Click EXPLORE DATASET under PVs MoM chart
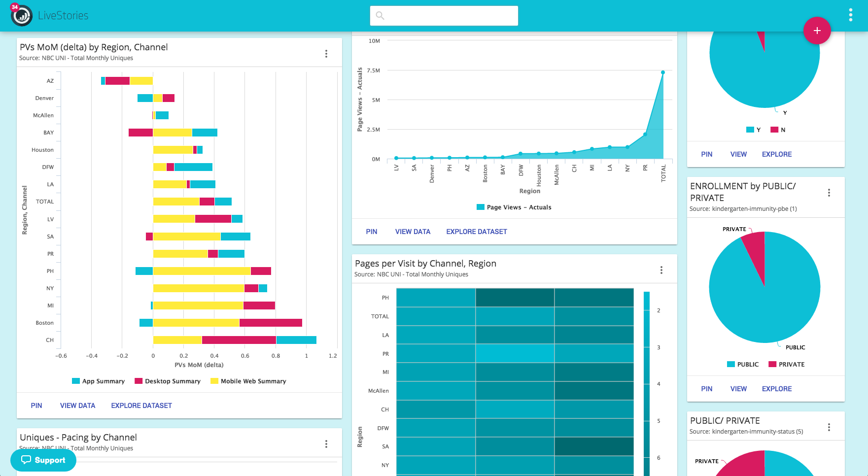This screenshot has width=868, height=476. [x=141, y=406]
